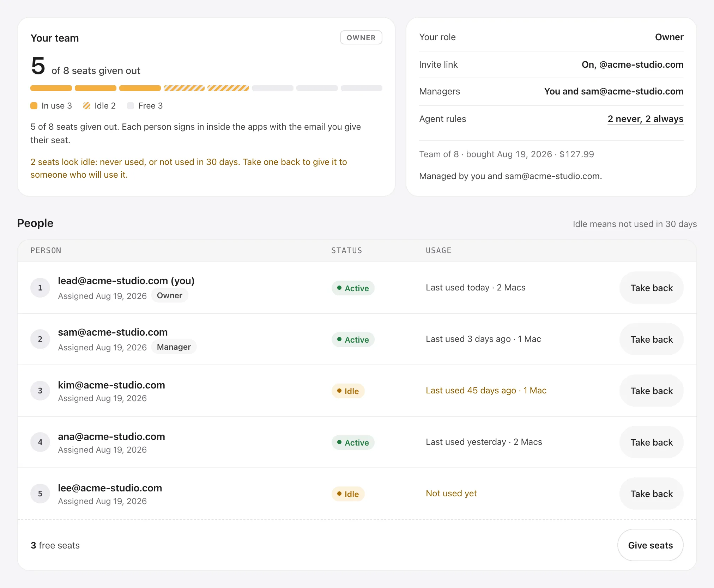Click the Active status pill for sam@acme-studio.com
This screenshot has height=588, width=714.
coord(353,339)
